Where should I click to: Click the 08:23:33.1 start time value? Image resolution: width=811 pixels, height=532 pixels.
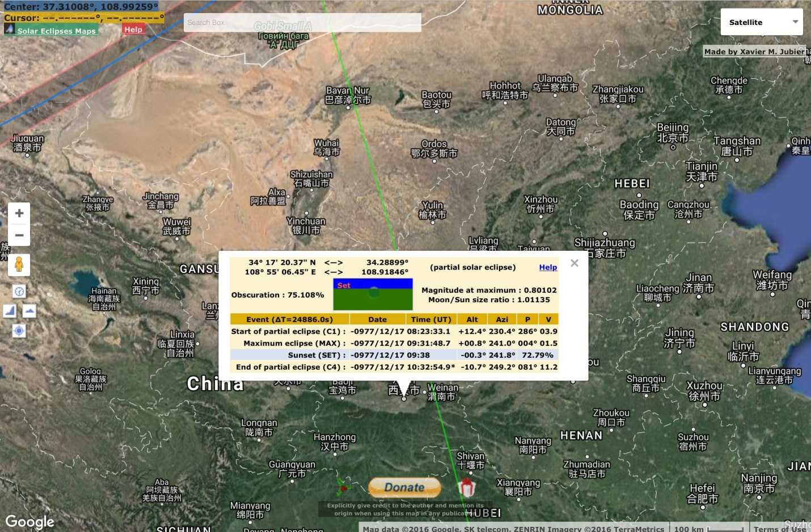[428, 331]
